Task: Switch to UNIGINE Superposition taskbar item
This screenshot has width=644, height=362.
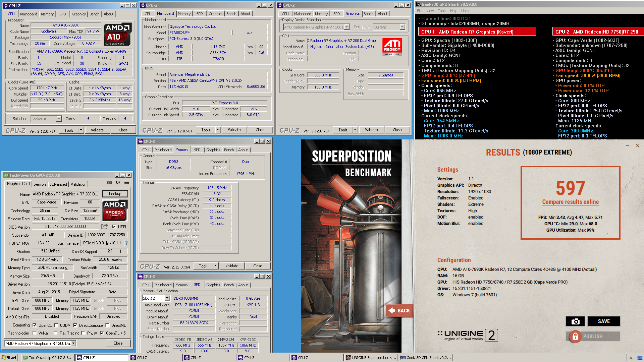Action: 371,358
